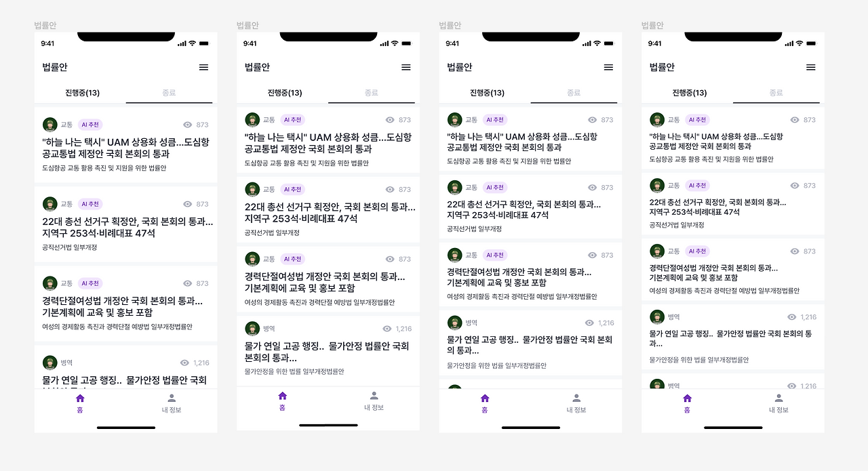868x471 pixels.
Task: Tap the 홈 home icon in the rightmost phone frame
Action: (687, 398)
